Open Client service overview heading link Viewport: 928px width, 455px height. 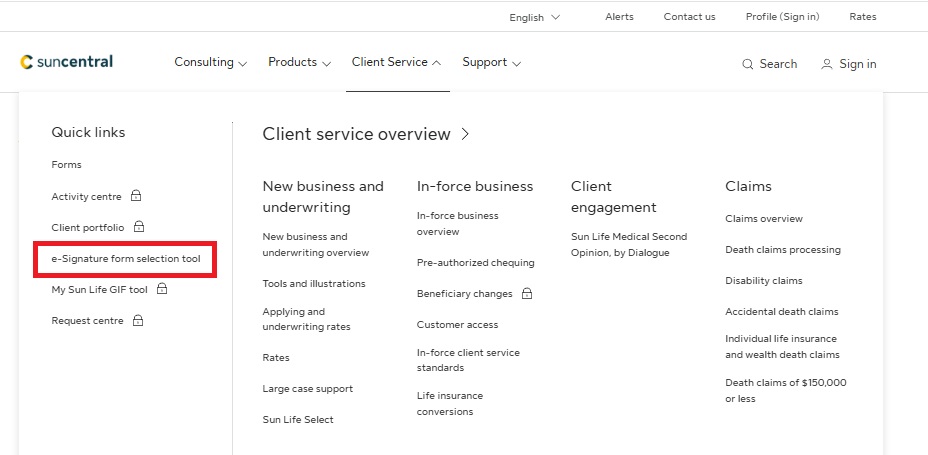(x=365, y=134)
